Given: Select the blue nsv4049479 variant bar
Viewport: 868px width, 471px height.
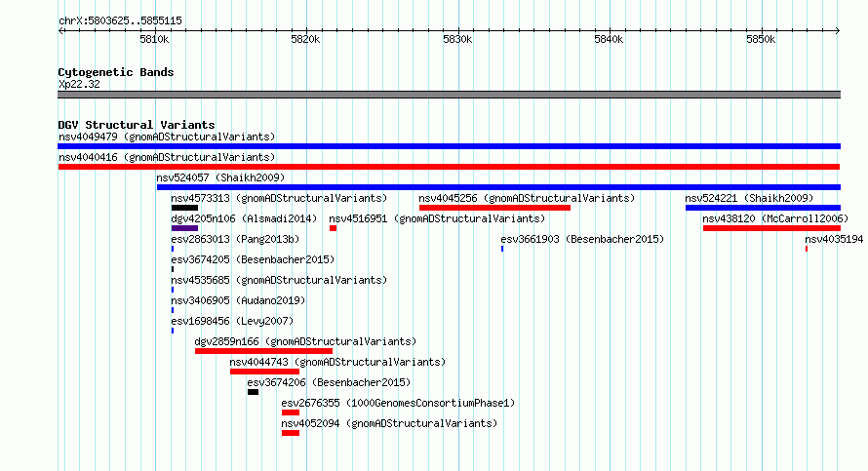Looking at the screenshot, I should point(449,146).
